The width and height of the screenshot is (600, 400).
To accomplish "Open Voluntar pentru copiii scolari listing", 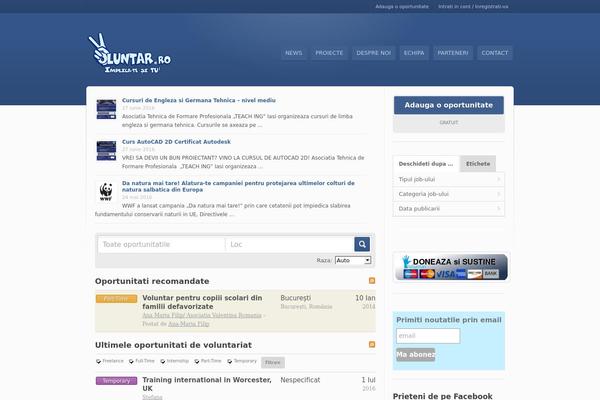I will click(x=202, y=302).
